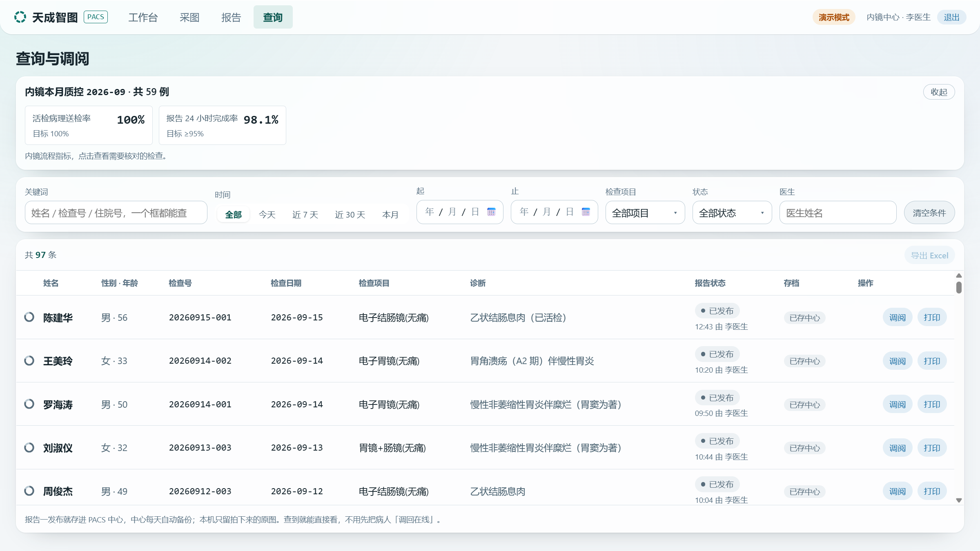Open the end date calendar picker icon
The image size is (980, 551).
586,212
